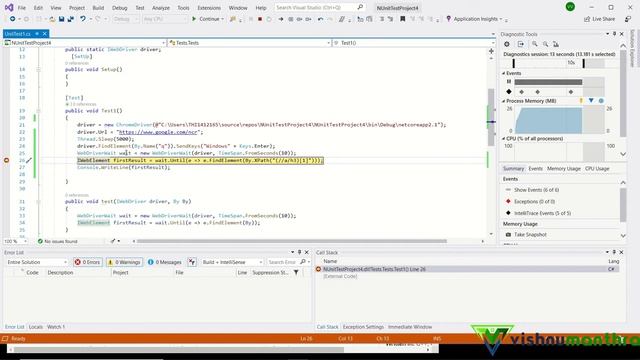
Task: Click the search magnifier in Visual Studio search
Action: pyautogui.click(x=360, y=7)
